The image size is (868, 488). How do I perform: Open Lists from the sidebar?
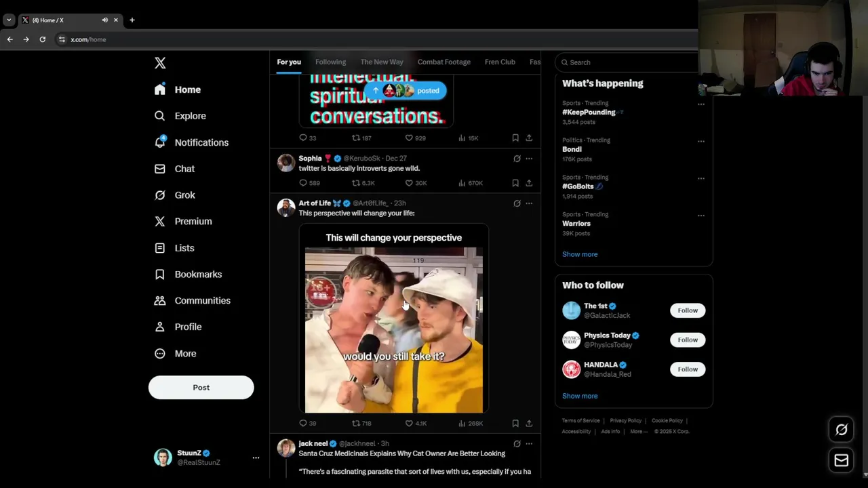tap(174, 248)
